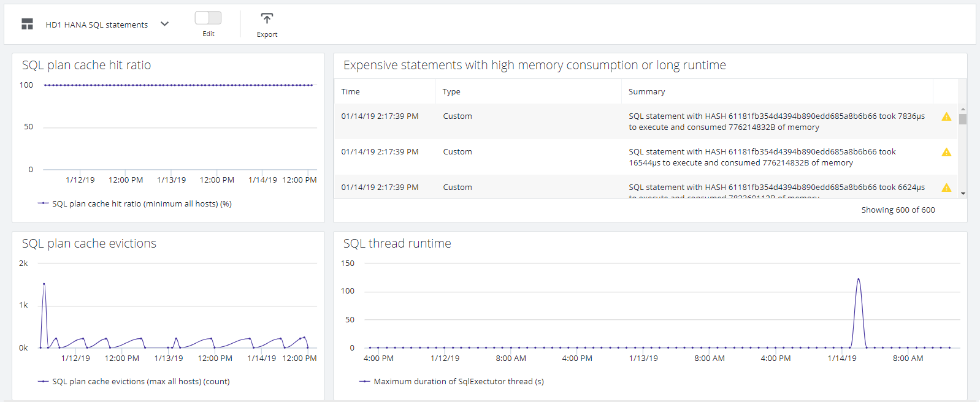The width and height of the screenshot is (980, 402).
Task: Click the Export upload arrow icon
Action: pos(267,18)
